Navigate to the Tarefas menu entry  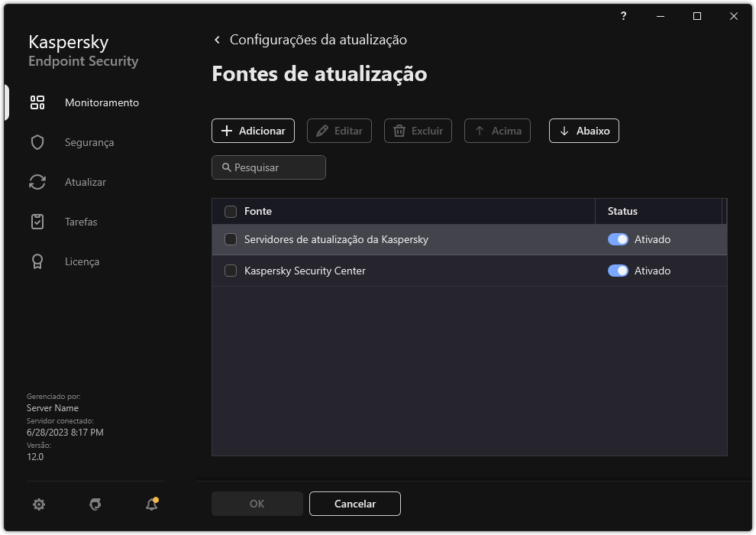click(x=81, y=221)
